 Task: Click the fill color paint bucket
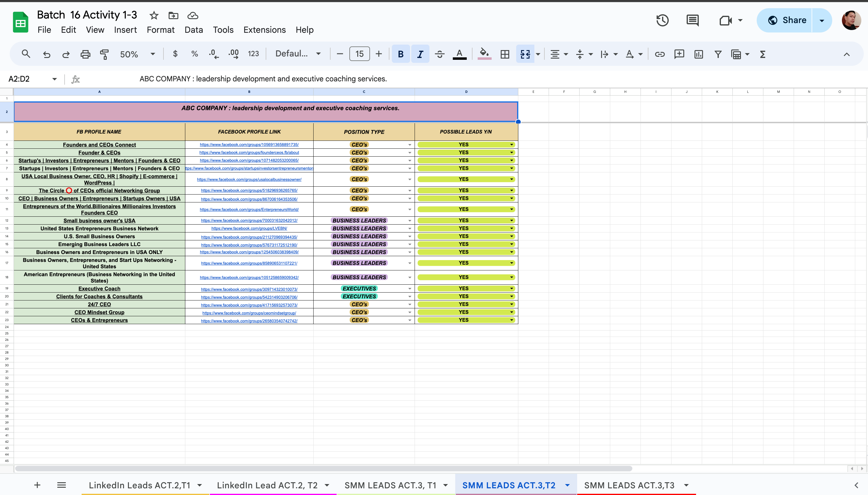484,53
